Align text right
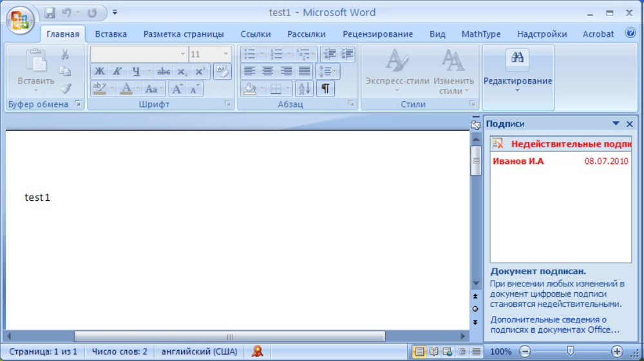The width and height of the screenshot is (644, 361). pos(286,71)
